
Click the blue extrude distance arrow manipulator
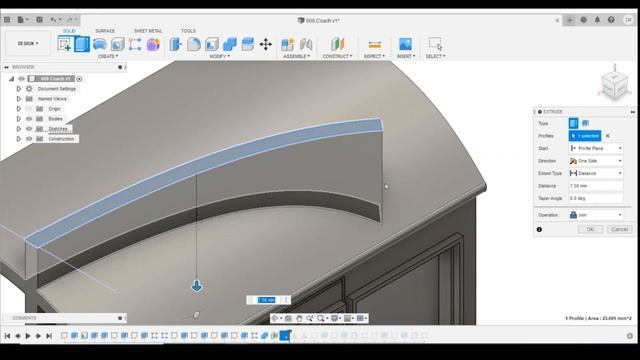coord(197,286)
